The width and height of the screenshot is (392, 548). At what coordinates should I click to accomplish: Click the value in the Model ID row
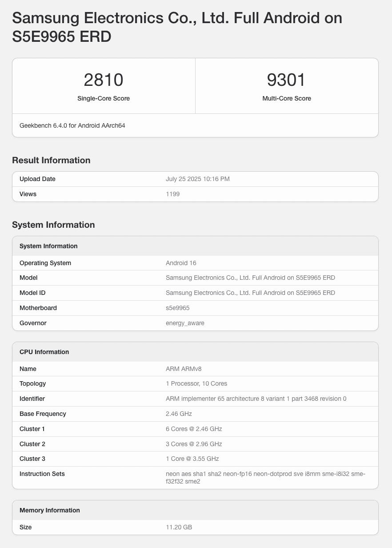pyautogui.click(x=250, y=293)
